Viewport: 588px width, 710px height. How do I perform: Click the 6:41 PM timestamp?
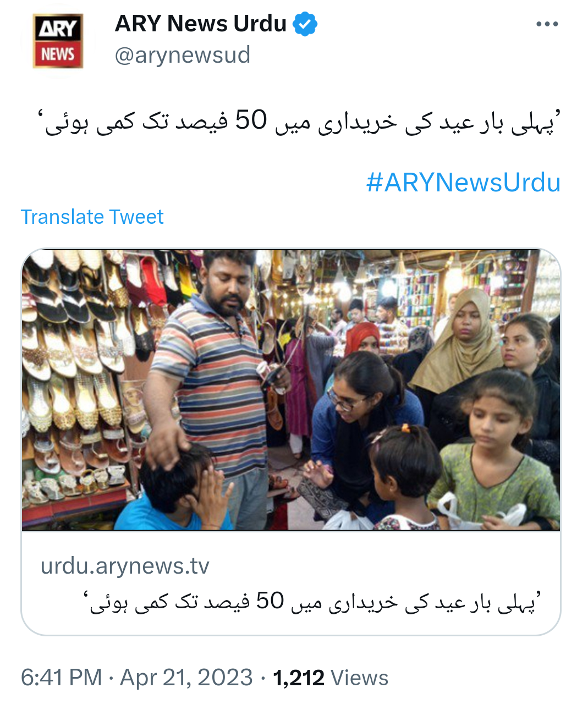[61, 678]
